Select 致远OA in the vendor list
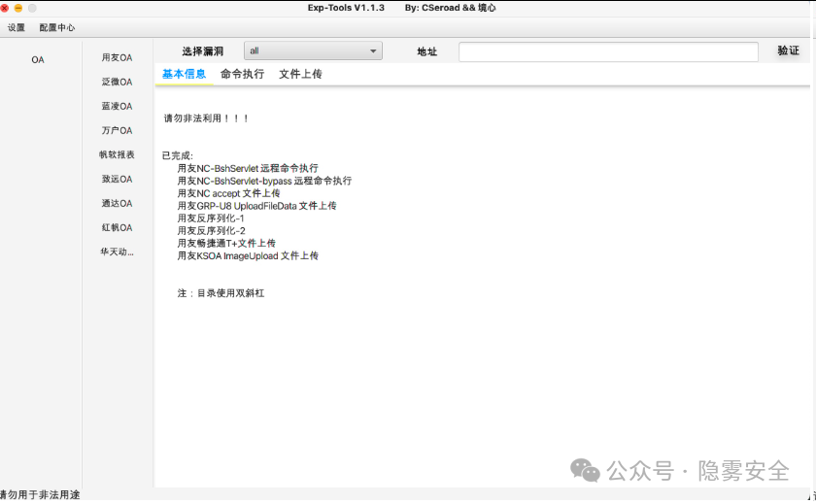 pyautogui.click(x=117, y=180)
